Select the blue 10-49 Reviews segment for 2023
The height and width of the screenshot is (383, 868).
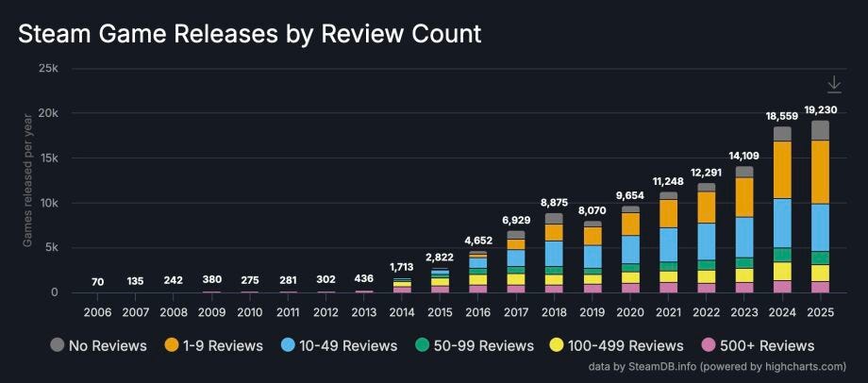coord(744,238)
